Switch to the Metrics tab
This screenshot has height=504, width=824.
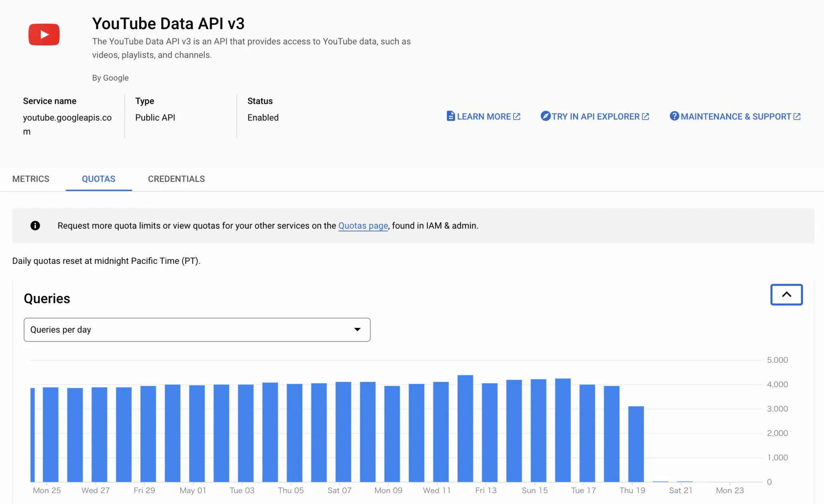[x=31, y=179]
